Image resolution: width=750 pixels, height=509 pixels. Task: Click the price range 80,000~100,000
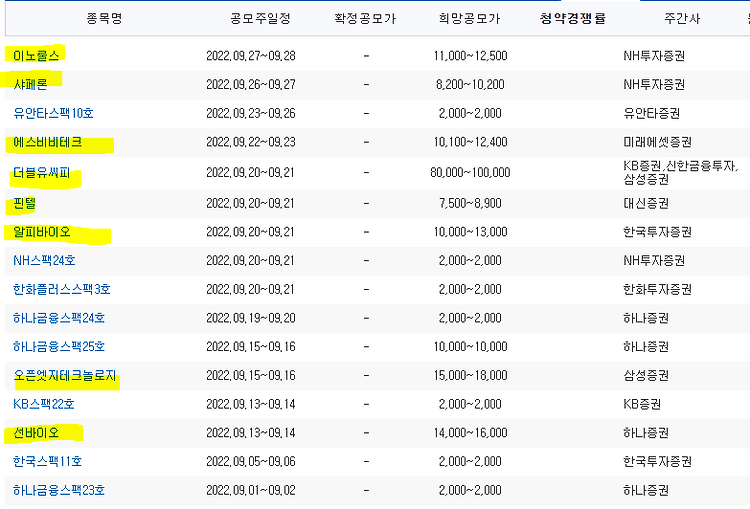pos(470,172)
